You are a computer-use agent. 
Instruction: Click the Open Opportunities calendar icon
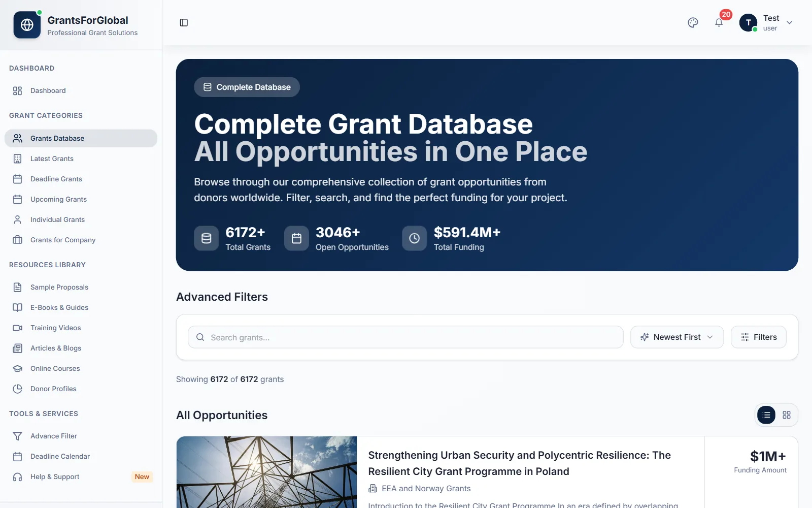click(x=296, y=238)
